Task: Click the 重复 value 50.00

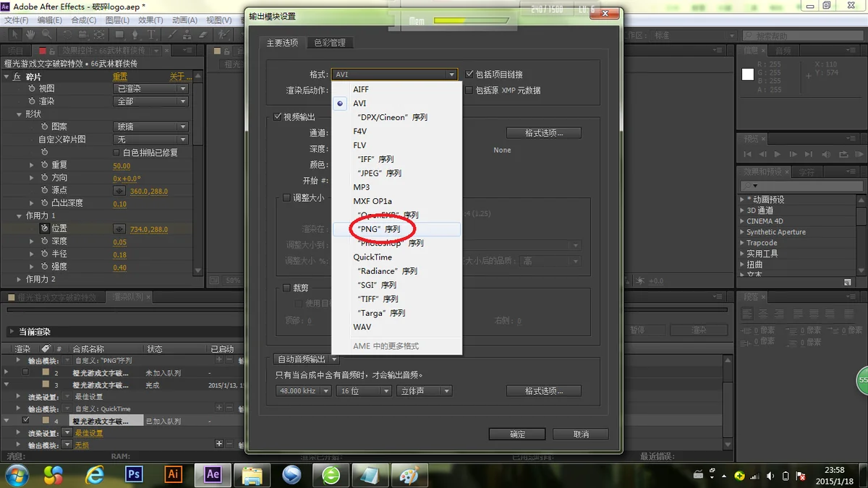Action: click(122, 166)
